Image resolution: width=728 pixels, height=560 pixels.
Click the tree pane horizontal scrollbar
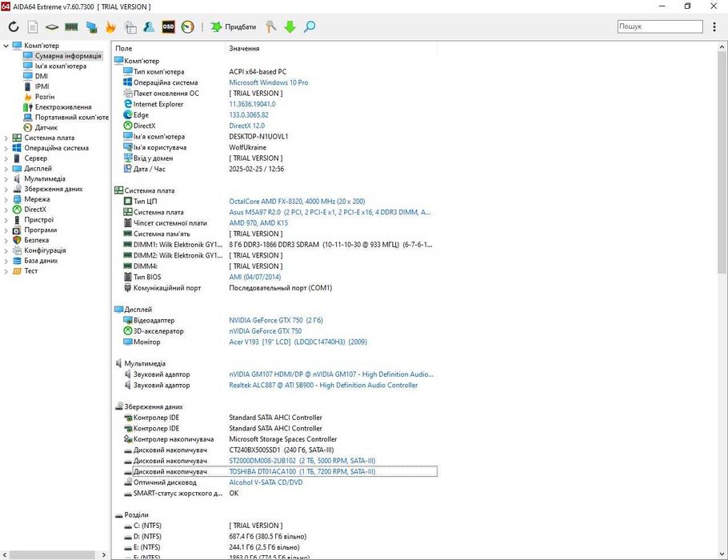(52, 555)
